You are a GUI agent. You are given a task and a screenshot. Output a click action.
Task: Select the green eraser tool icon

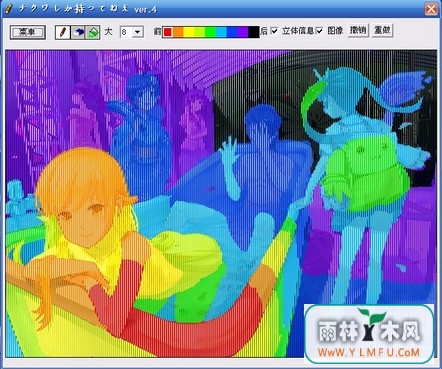coord(93,32)
